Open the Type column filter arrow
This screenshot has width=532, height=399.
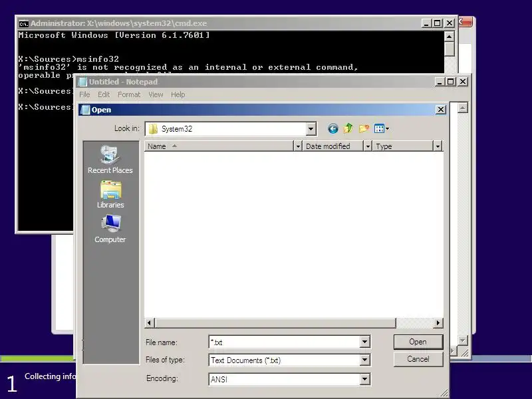click(x=438, y=146)
